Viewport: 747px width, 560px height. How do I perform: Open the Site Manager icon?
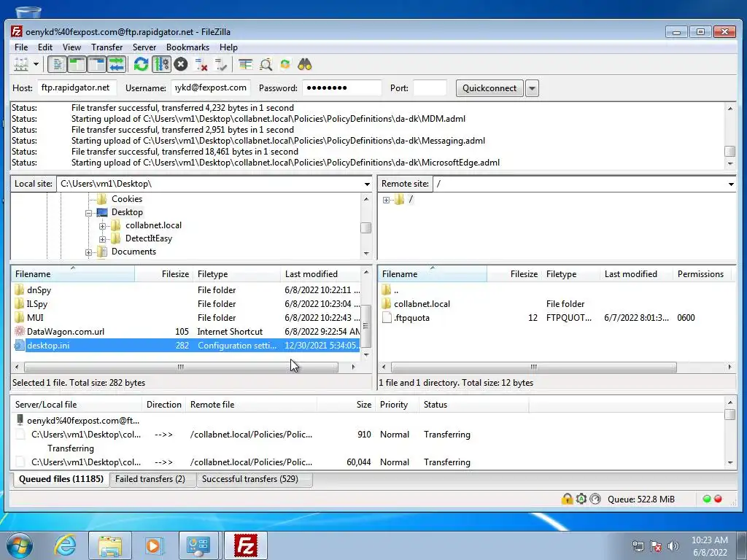click(x=21, y=64)
